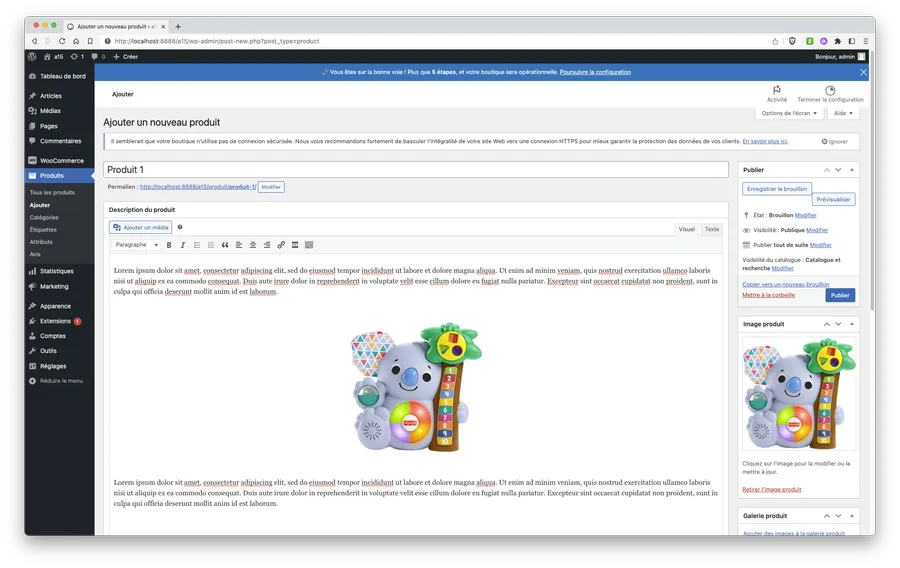Click the product image thumbnail in sidebar
The image size is (900, 568).
pos(799,394)
